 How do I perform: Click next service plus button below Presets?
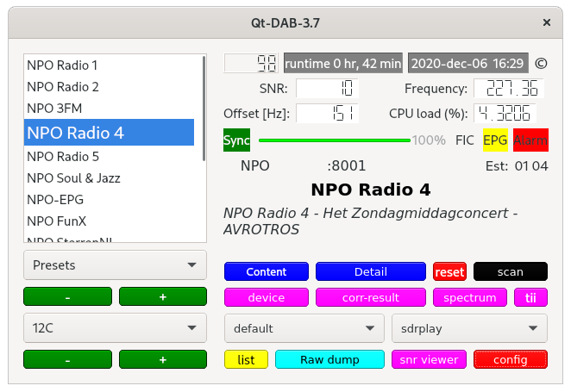[x=163, y=296]
